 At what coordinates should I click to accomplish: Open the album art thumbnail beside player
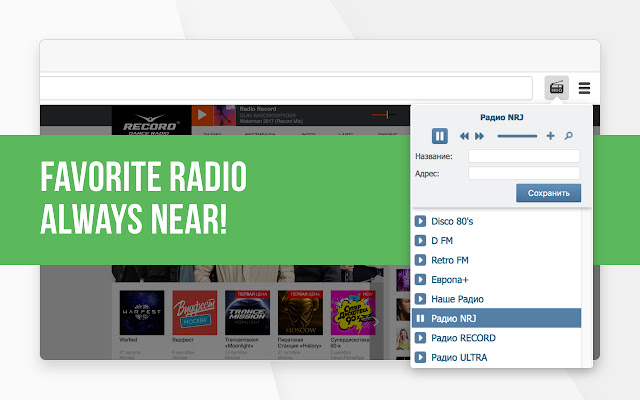coord(224,116)
